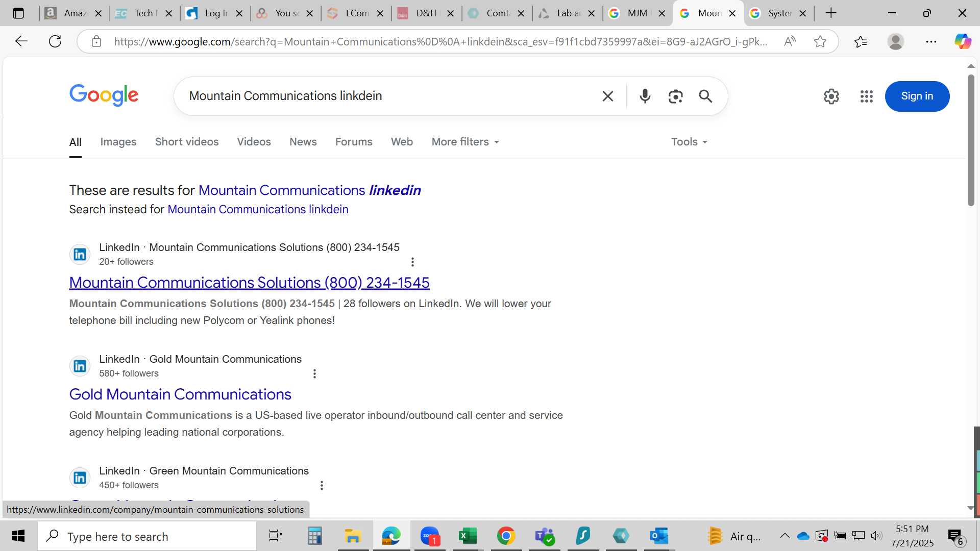Click the page vertical scrollbar thumb
Image resolution: width=980 pixels, height=551 pixels.
pyautogui.click(x=971, y=140)
